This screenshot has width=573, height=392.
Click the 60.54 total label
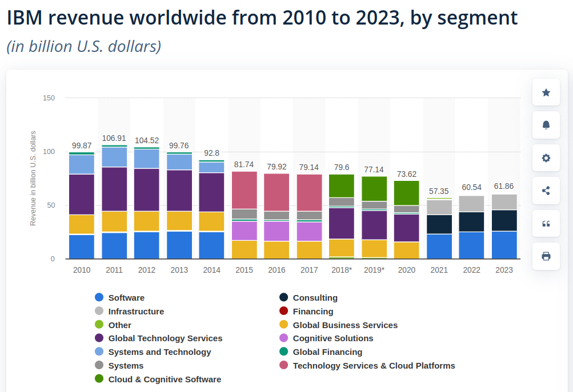tap(471, 187)
